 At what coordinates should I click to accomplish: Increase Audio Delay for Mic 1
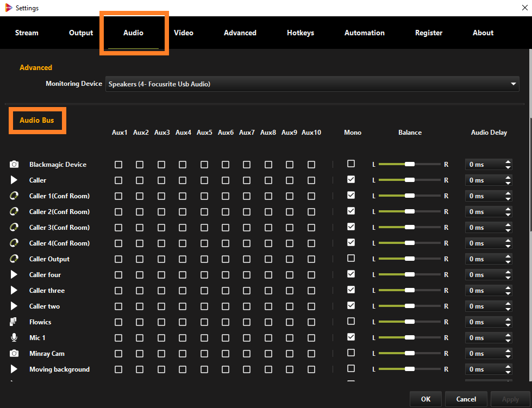tap(508, 335)
